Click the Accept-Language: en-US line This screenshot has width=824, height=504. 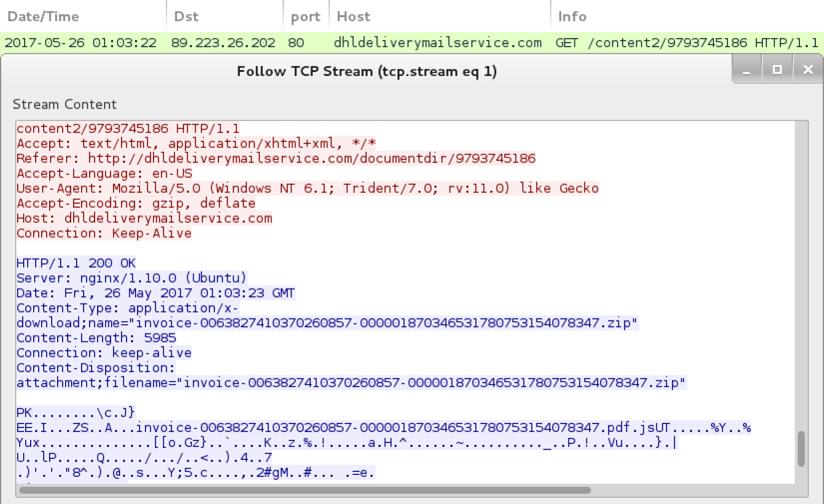click(104, 174)
